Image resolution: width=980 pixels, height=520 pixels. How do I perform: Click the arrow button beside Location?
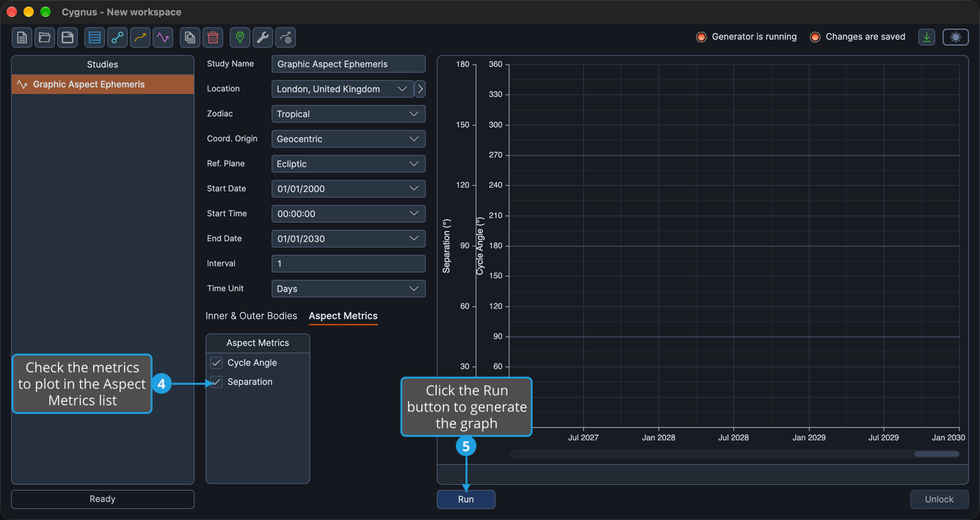(x=420, y=89)
